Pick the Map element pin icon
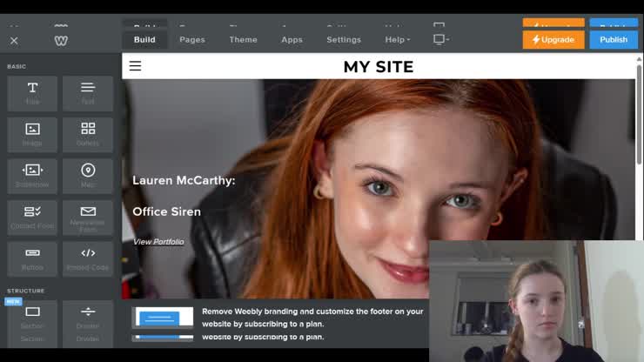Viewport: 644px width, 362px height. pyautogui.click(x=88, y=170)
